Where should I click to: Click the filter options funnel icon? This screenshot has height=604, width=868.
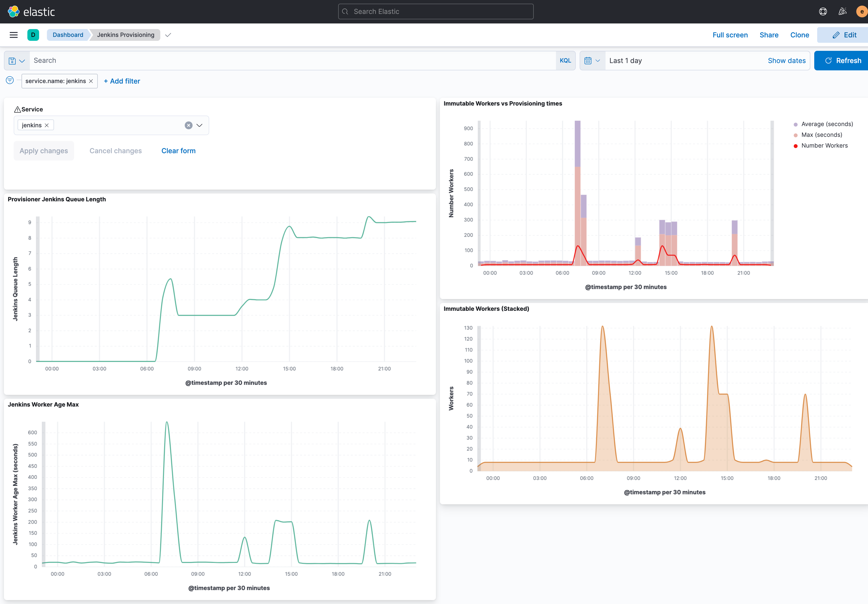tap(10, 80)
